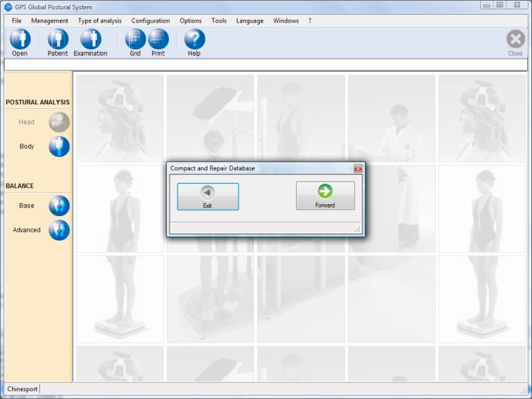532x399 pixels.
Task: Click the Chinesport status bar text
Action: tap(23, 389)
